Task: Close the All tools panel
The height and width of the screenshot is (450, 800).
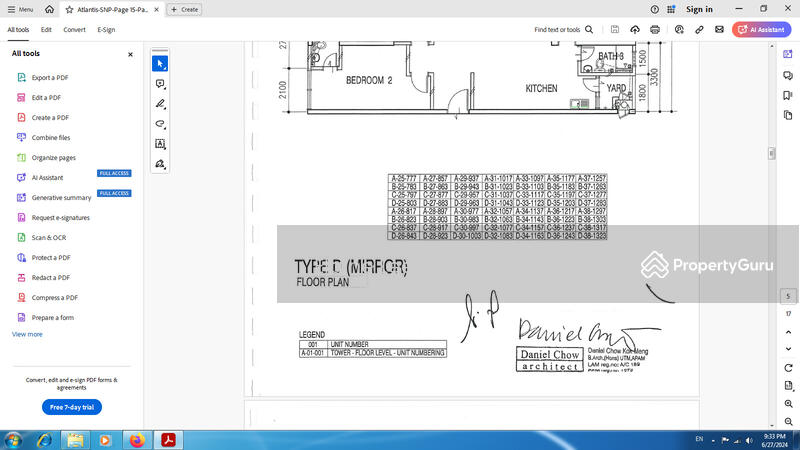Action: pos(130,54)
